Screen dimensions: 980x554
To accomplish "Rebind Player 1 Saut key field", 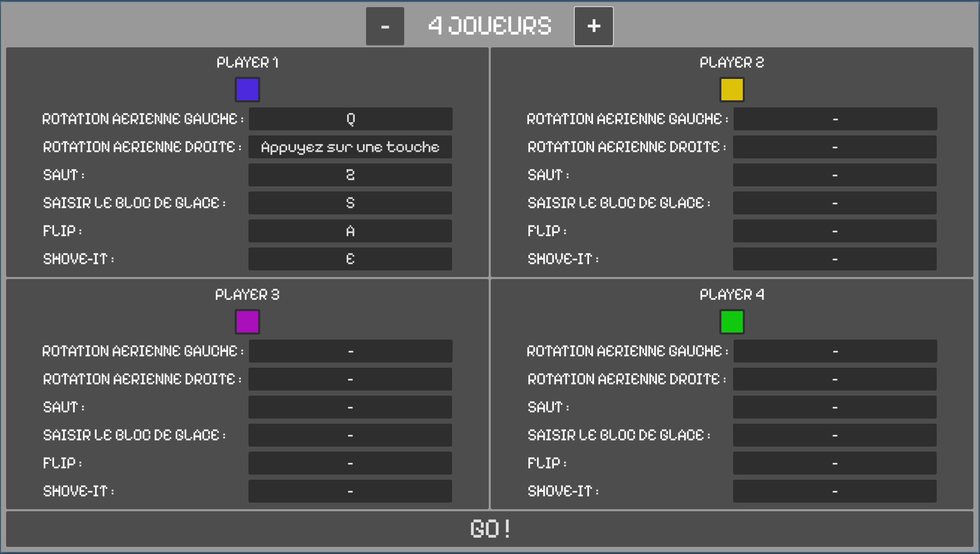I will click(350, 175).
